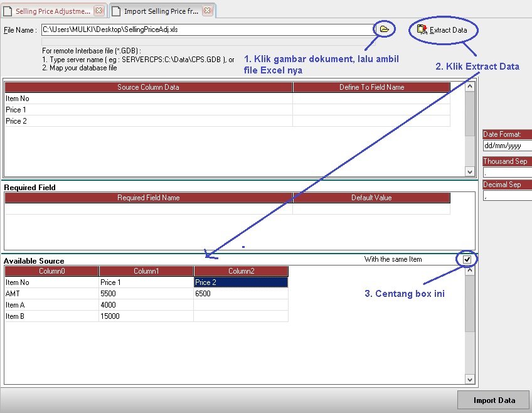Image resolution: width=532 pixels, height=413 pixels.
Task: Click Available Source scrollbar thumb
Action: pyautogui.click(x=469, y=303)
